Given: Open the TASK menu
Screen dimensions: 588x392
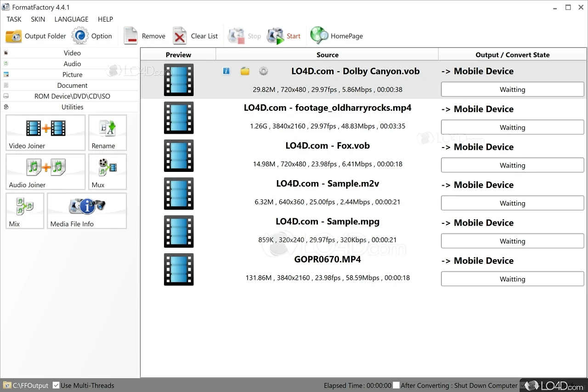Looking at the screenshot, I should click(x=14, y=19).
